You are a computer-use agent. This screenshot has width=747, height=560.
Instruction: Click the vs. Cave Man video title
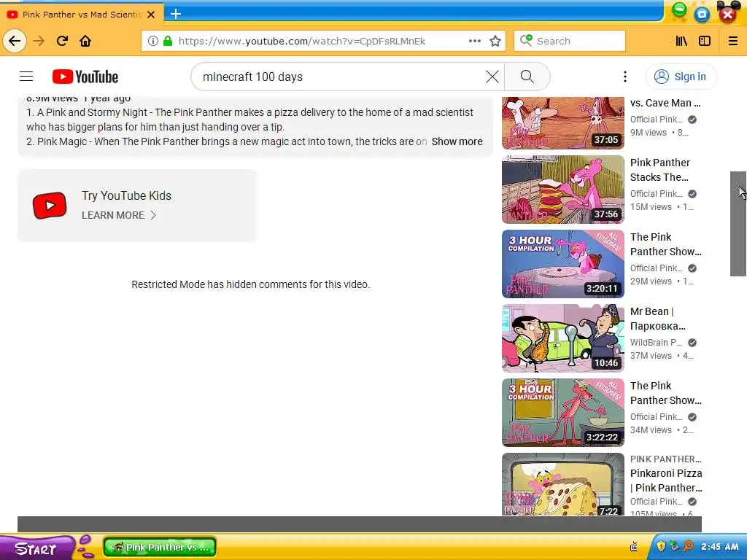coord(665,103)
